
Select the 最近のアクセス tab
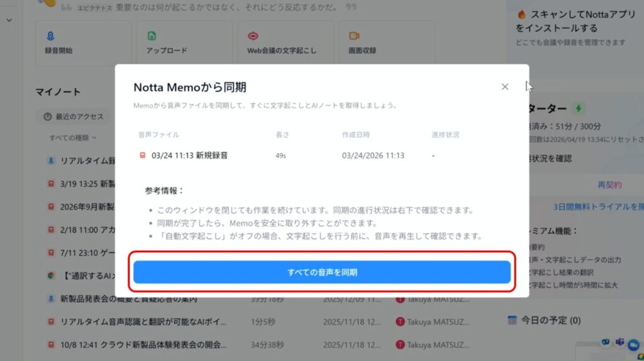(72, 116)
